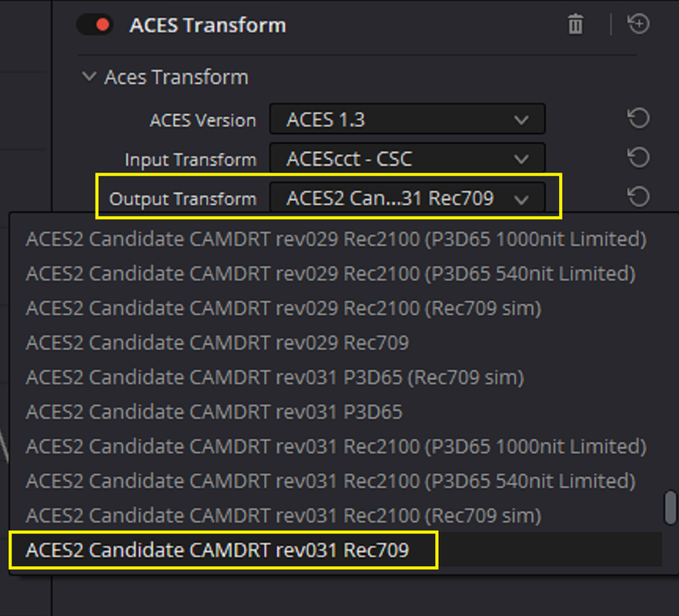Select rev029 Rec2100 P3D65 1000nit Limited option
The width and height of the screenshot is (679, 616).
tap(336, 239)
